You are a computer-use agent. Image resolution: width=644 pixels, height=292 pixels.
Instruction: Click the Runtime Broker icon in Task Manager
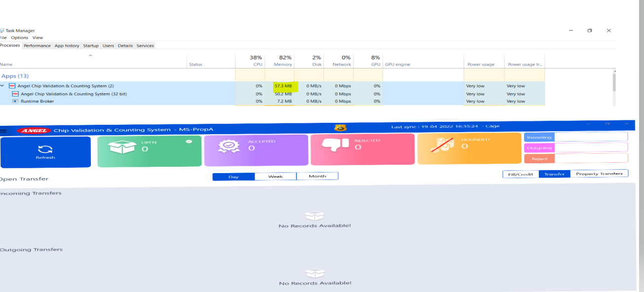click(x=15, y=101)
